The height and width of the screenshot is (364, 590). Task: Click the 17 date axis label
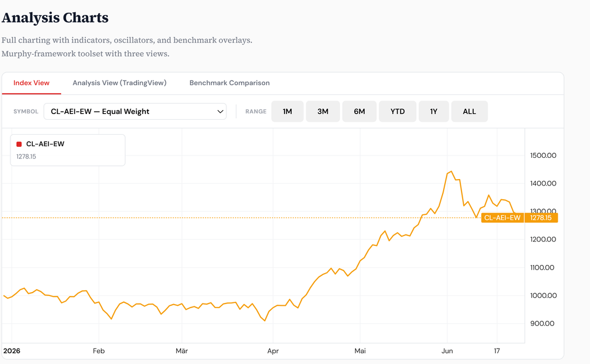tap(497, 351)
